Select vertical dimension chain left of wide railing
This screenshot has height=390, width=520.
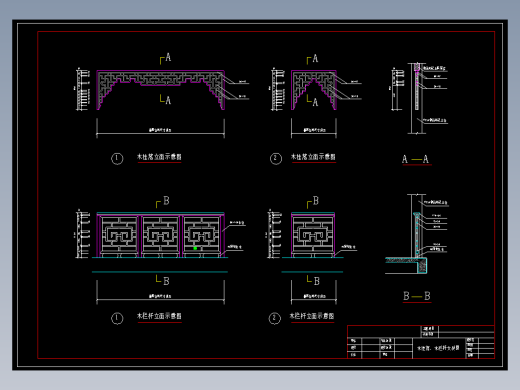(x=82, y=234)
